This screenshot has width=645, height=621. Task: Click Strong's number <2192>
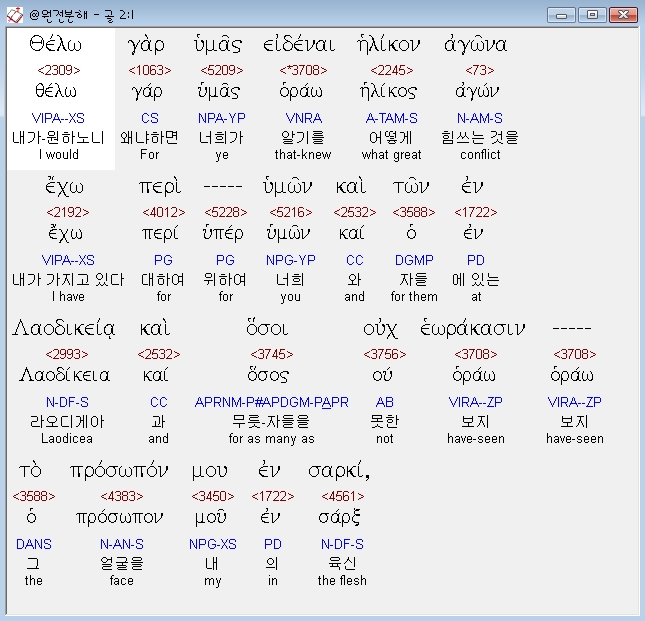[68, 213]
